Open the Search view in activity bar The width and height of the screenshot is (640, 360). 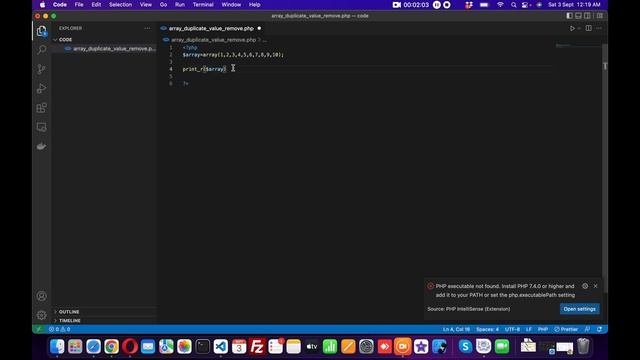41,50
